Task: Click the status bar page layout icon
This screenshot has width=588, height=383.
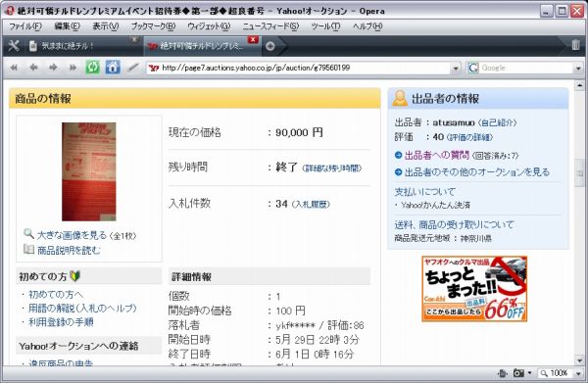Action: 503,373
